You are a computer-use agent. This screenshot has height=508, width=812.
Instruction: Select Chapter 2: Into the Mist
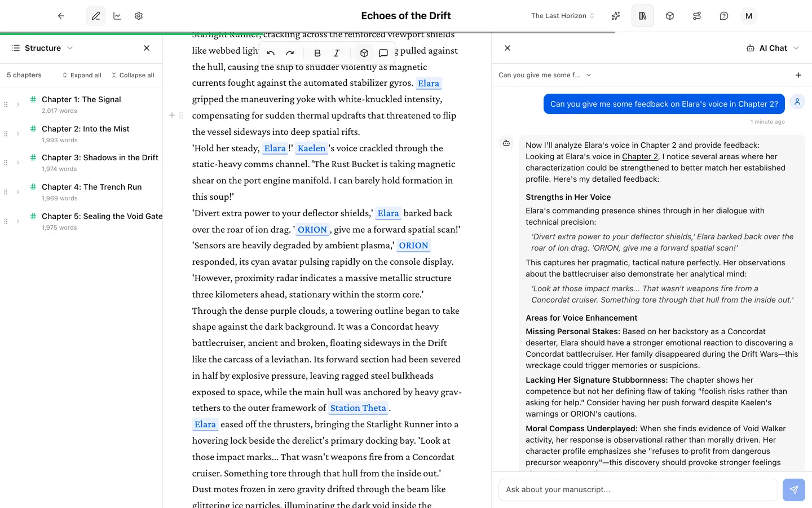pyautogui.click(x=86, y=129)
